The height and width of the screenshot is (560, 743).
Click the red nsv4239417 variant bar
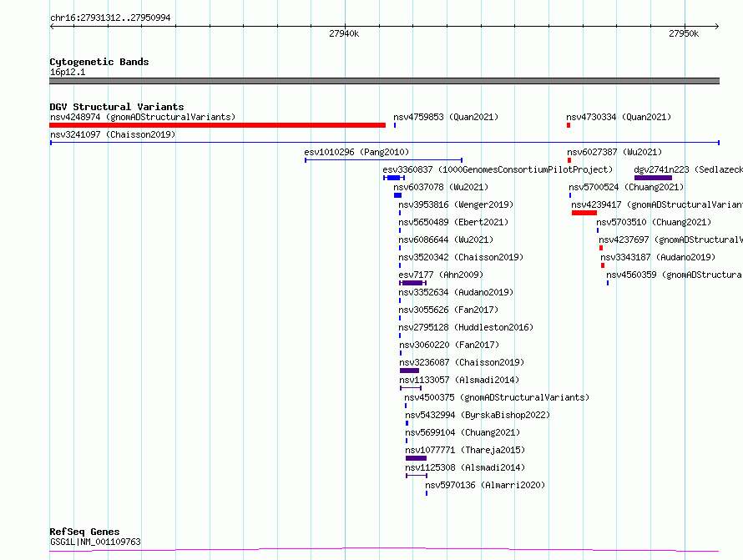click(584, 213)
